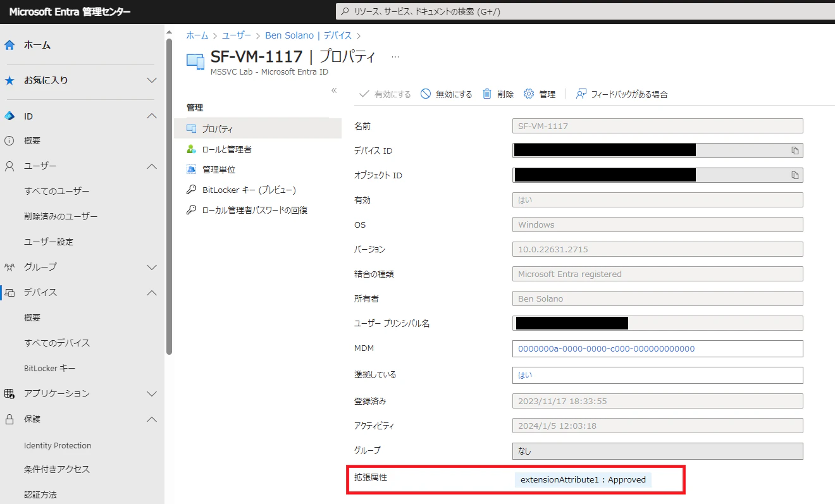This screenshot has height=504, width=835.
Task: Open ユーザー設定 in sidebar
Action: point(49,242)
